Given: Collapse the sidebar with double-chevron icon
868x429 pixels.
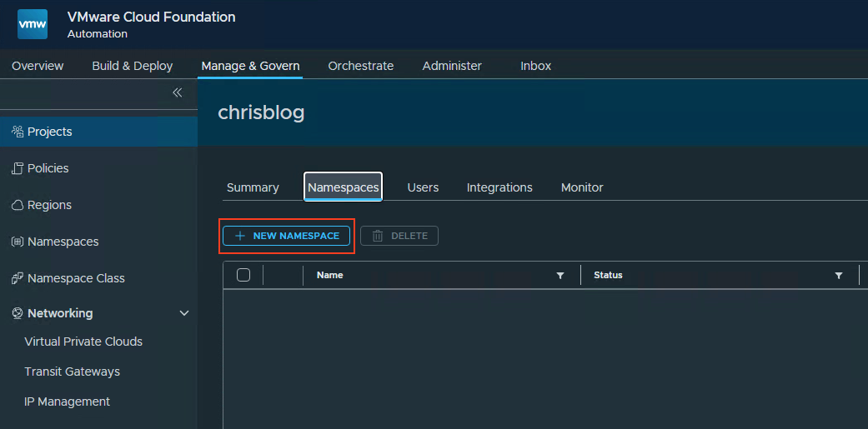Looking at the screenshot, I should pyautogui.click(x=177, y=92).
